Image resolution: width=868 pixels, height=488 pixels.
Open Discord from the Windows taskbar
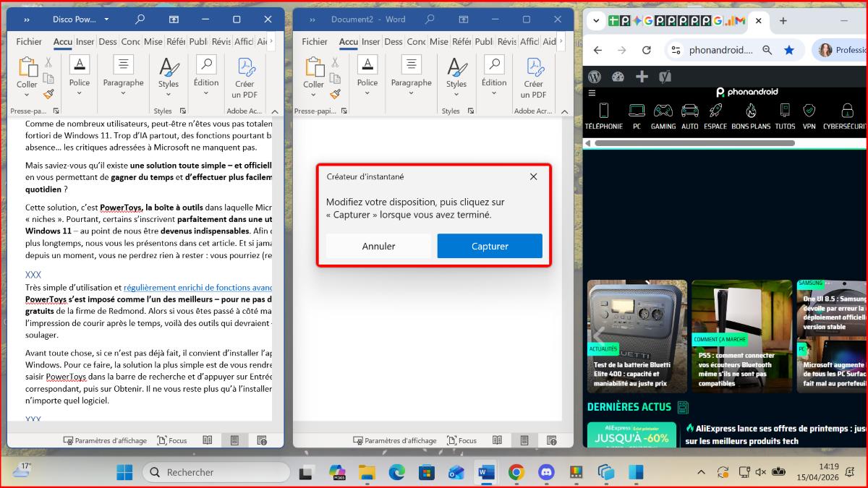click(x=546, y=472)
